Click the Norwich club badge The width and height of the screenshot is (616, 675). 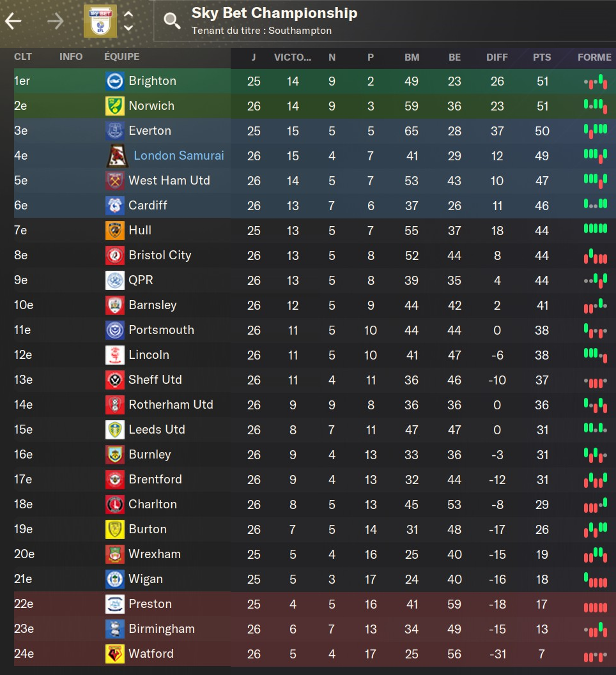click(115, 106)
